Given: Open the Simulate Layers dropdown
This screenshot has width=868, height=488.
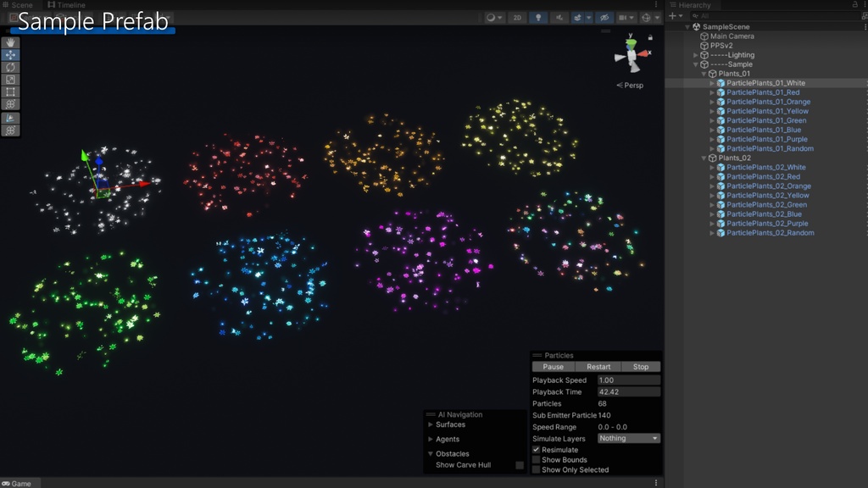Looking at the screenshot, I should 628,438.
